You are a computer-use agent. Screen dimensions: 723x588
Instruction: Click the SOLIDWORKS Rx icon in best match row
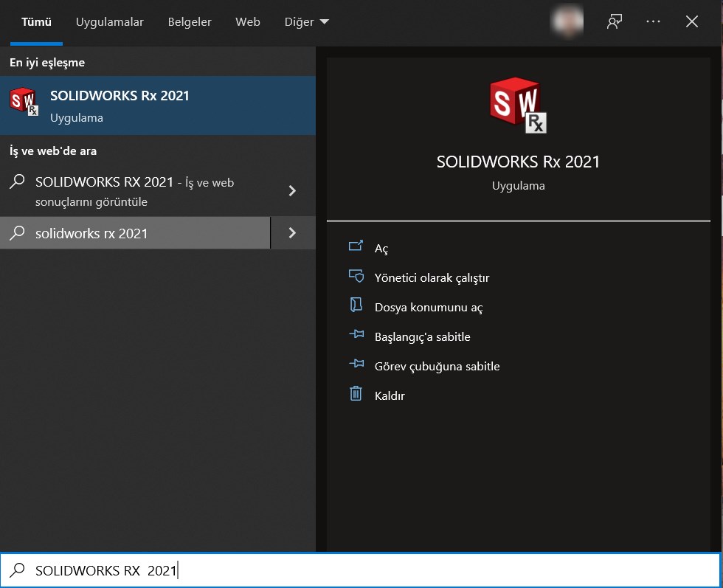point(24,102)
